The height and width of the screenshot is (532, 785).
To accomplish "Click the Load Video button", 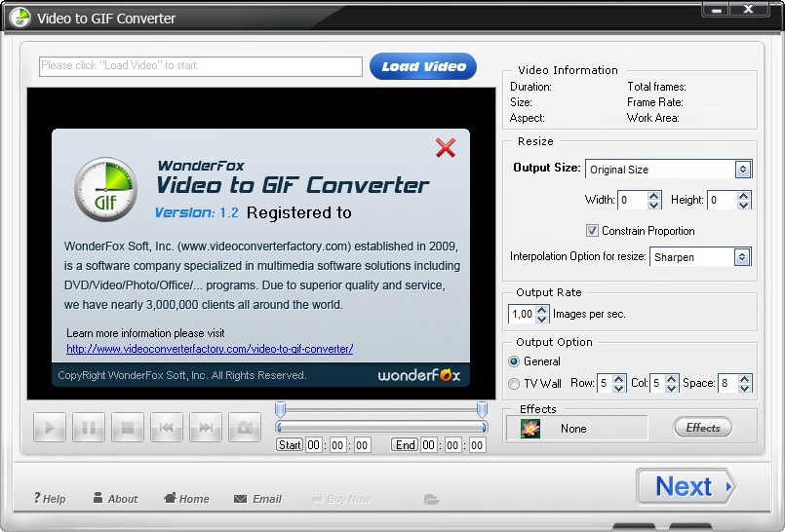I will tap(423, 66).
